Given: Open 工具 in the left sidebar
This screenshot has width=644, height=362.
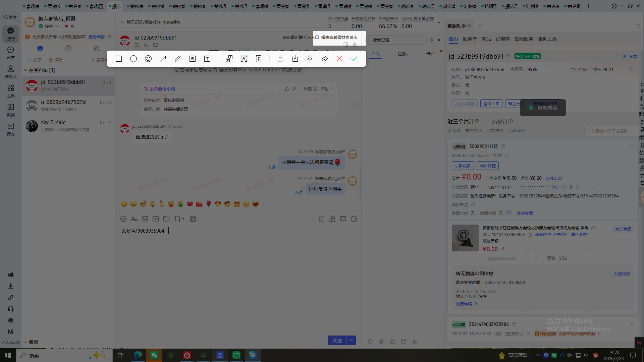Looking at the screenshot, I should coord(11,91).
